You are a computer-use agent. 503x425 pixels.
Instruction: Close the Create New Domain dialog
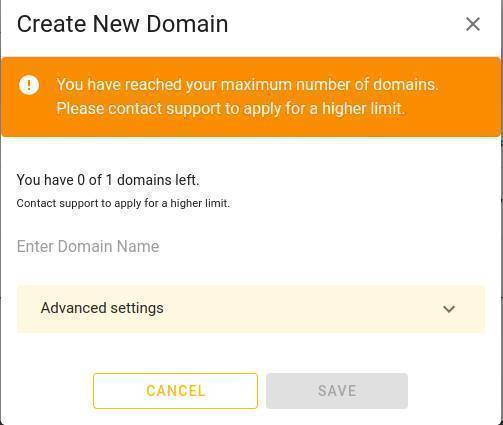pyautogui.click(x=473, y=24)
